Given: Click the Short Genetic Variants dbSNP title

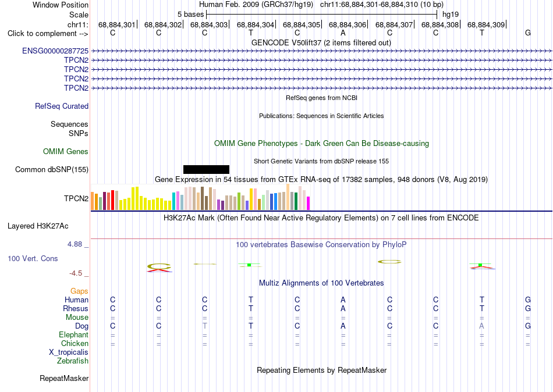Looking at the screenshot, I should [x=321, y=162].
